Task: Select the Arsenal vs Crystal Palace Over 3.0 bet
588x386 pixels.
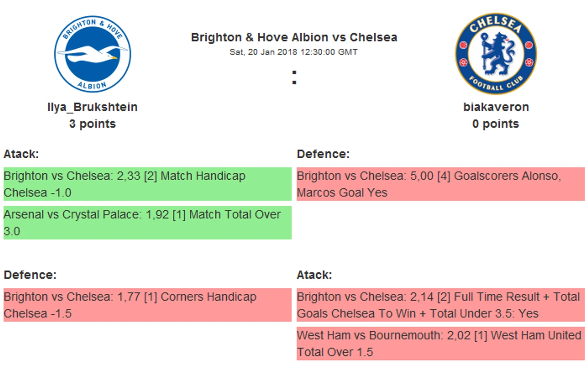Action: 147,223
